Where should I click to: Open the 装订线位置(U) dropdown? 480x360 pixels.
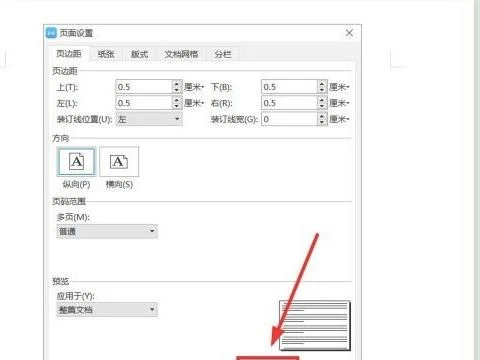(x=149, y=119)
